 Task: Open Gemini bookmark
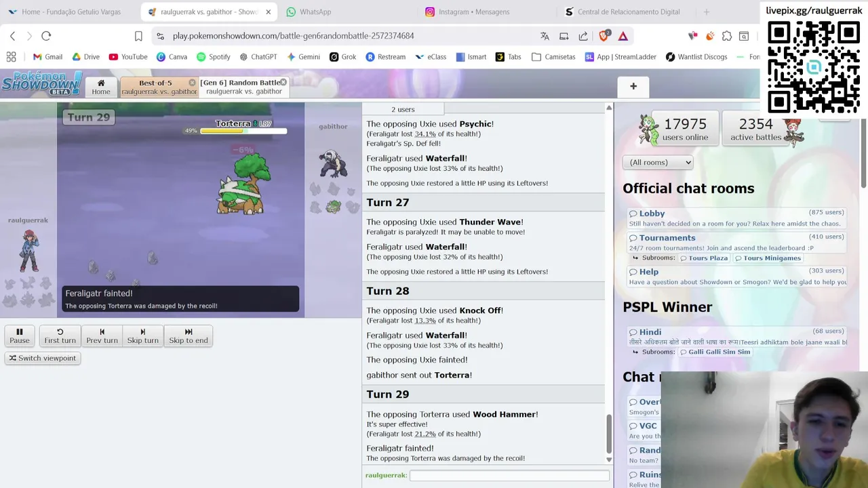pos(303,57)
